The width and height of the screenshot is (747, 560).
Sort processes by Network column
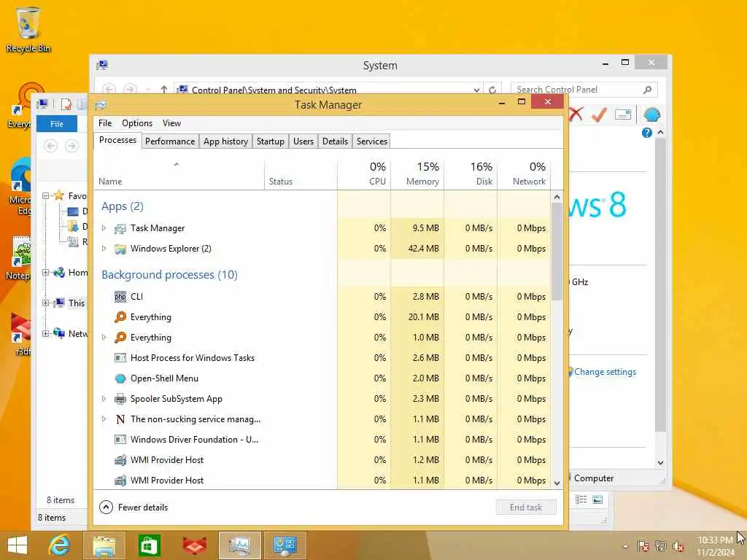[524, 175]
